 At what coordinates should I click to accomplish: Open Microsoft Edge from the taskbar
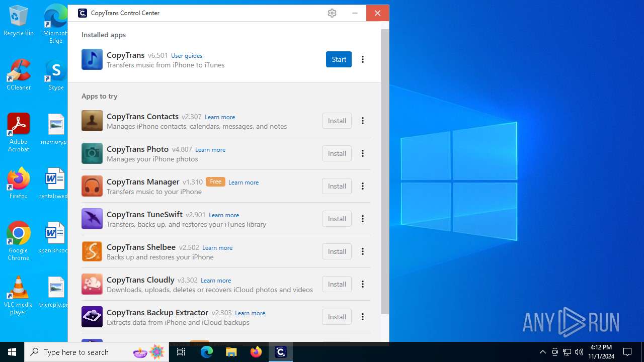click(207, 352)
